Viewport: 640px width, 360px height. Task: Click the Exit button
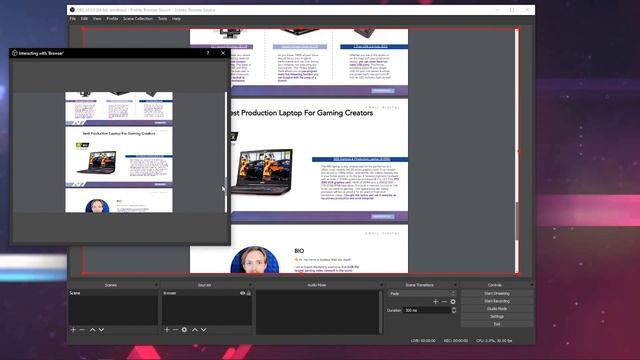[497, 324]
